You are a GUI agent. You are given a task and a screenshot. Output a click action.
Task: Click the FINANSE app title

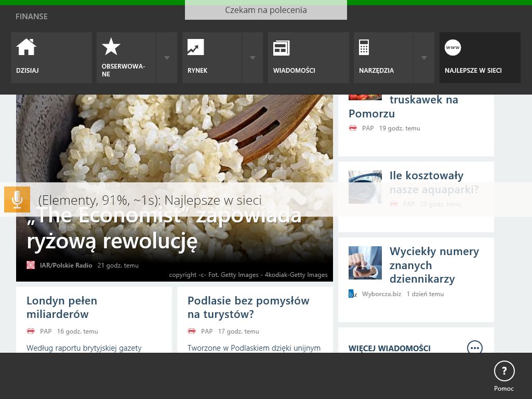[32, 16]
